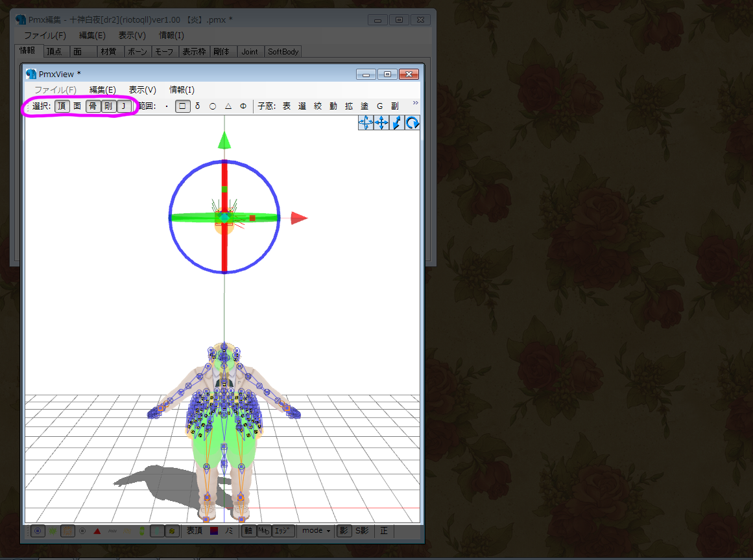This screenshot has height=560, width=753.
Task: Open the 選 sub-window
Action: (x=302, y=106)
